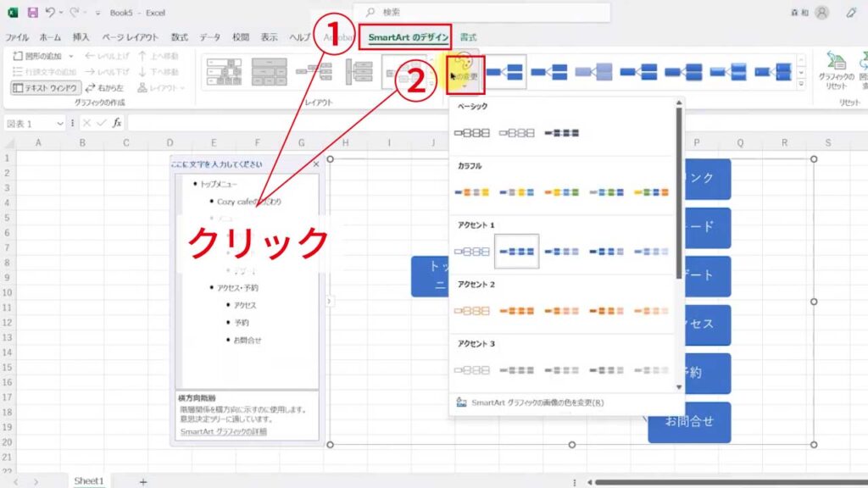Pick the first アクセント 3 gray outline option
868x488 pixels.
[x=471, y=370]
